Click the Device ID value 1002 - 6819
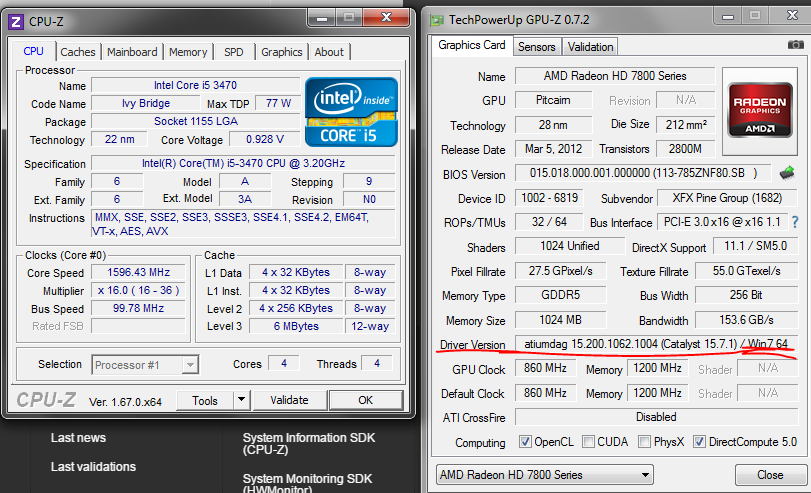811x493 pixels. [x=549, y=198]
